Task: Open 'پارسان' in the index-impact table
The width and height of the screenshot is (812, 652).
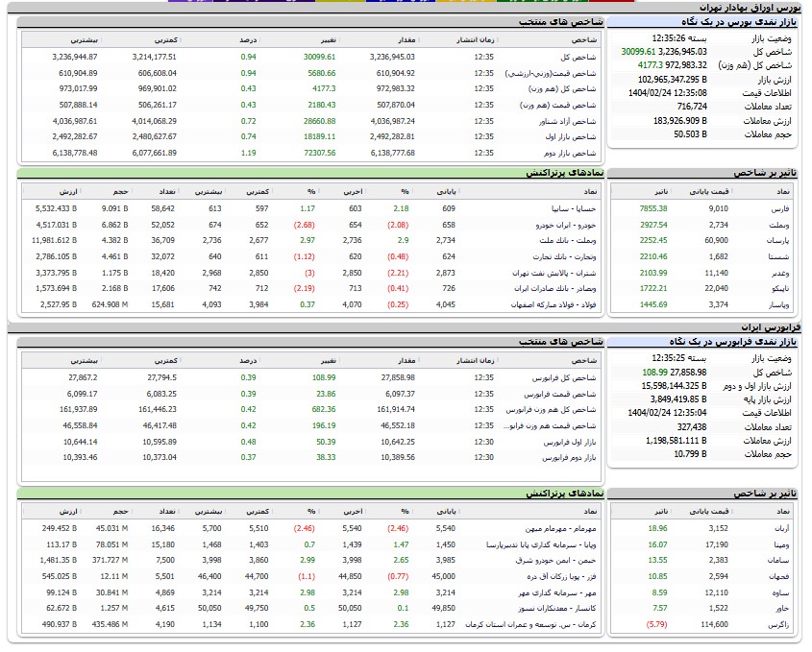Action: point(778,241)
